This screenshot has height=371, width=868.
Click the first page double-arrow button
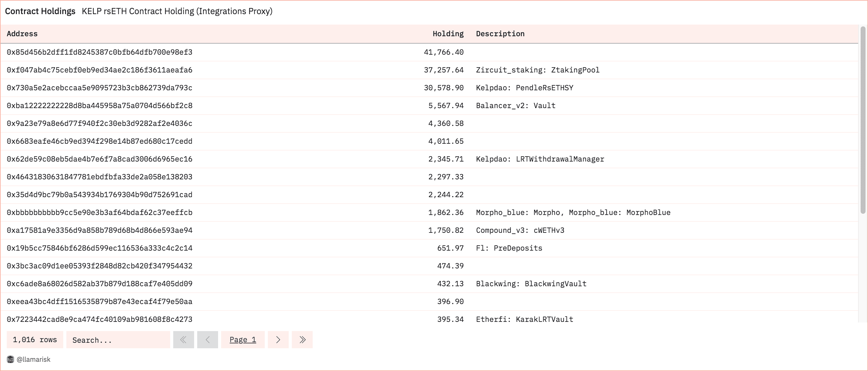(183, 340)
